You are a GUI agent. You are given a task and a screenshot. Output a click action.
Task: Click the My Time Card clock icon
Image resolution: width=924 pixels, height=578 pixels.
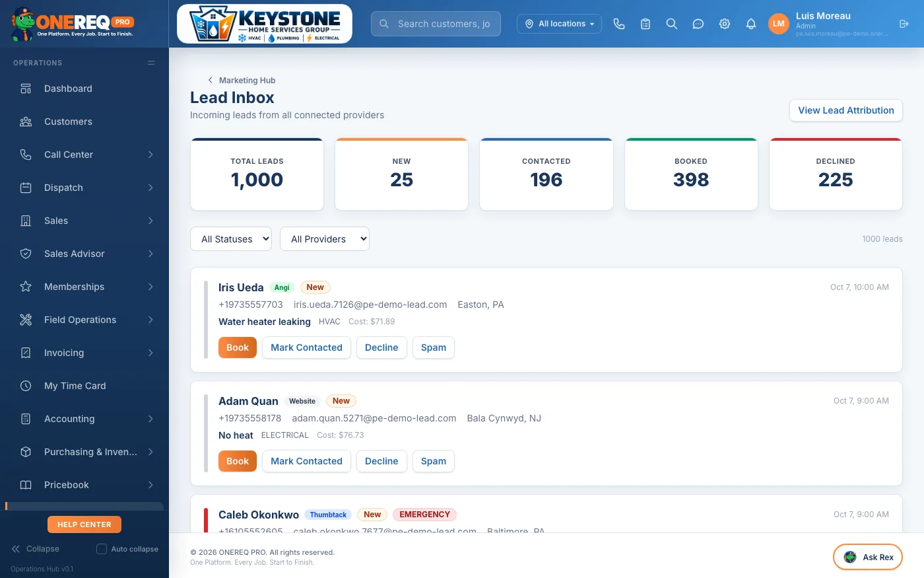click(x=26, y=386)
